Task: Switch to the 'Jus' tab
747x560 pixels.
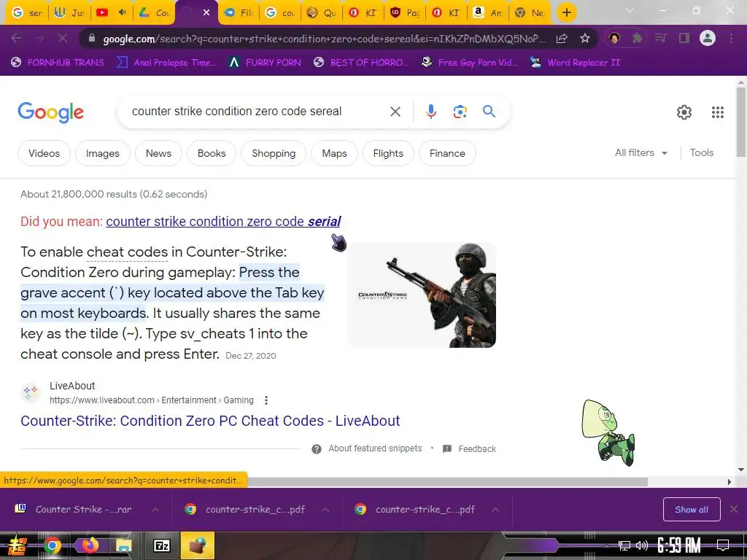Action: (x=70, y=12)
